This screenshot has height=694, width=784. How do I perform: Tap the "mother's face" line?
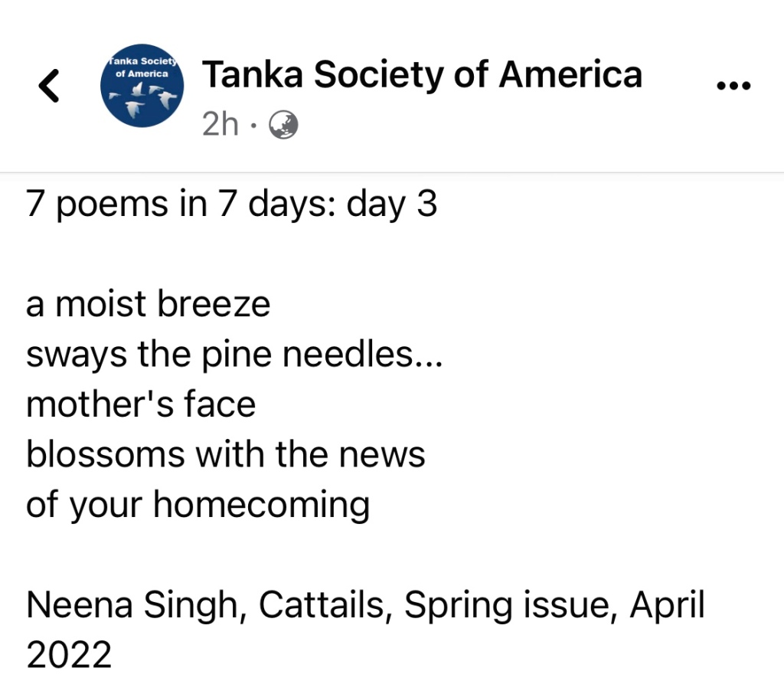(141, 404)
